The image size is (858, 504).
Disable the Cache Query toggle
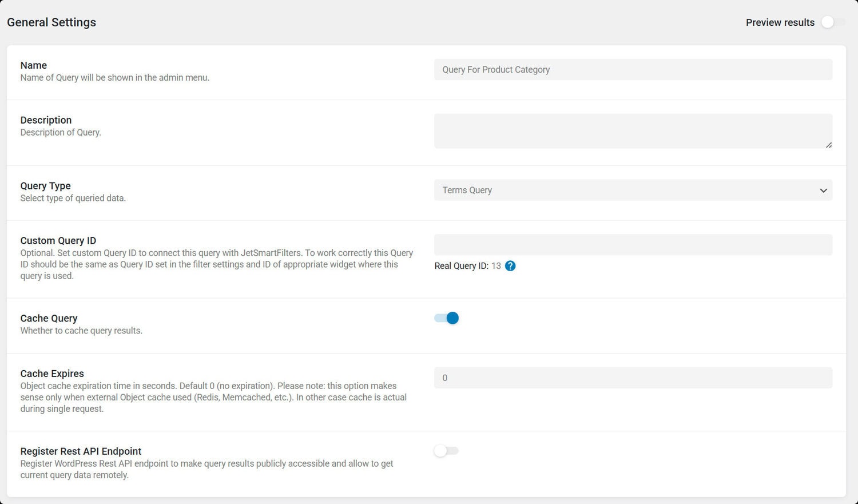point(446,318)
